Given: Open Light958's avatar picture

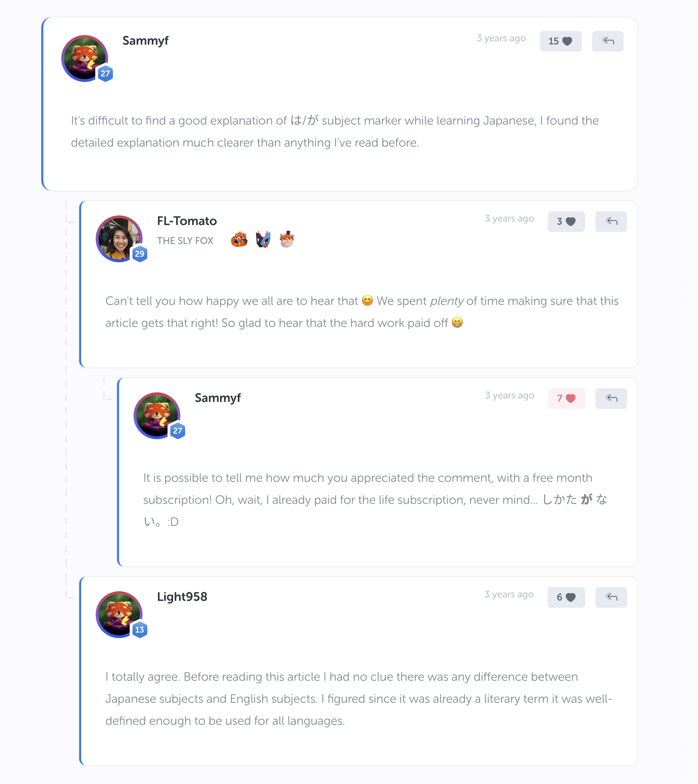Looking at the screenshot, I should (x=118, y=614).
